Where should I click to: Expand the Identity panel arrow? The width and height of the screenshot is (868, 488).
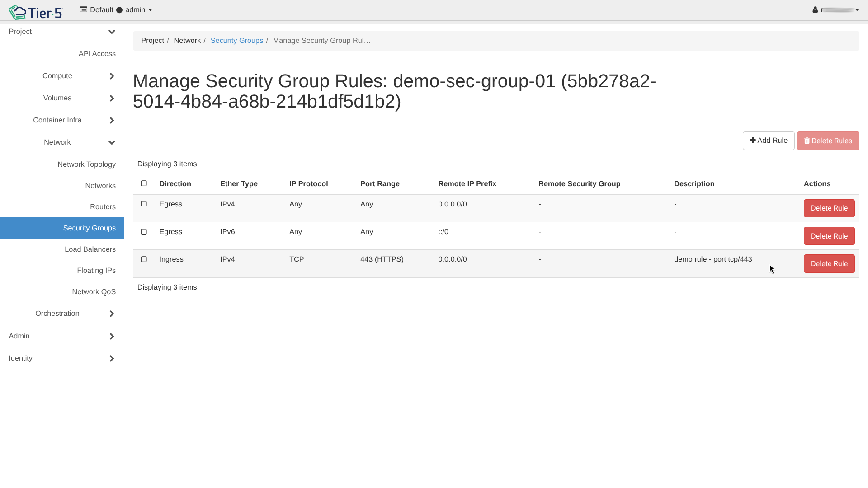click(112, 358)
